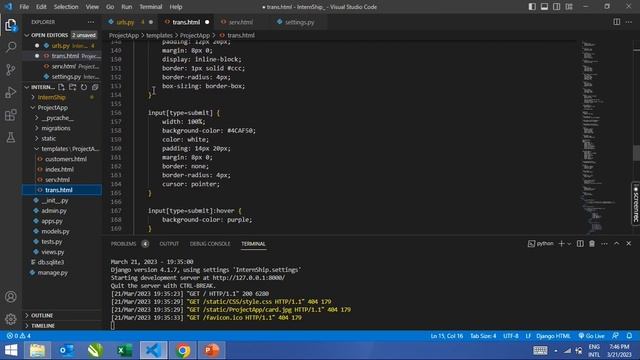The image size is (640, 360).
Task: Launch Go Live server
Action: [591, 336]
